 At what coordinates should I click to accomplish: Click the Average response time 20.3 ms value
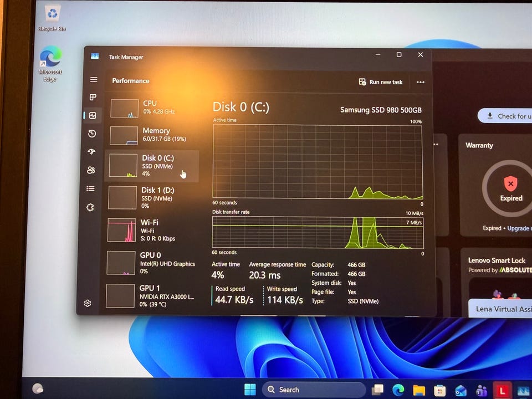265,275
